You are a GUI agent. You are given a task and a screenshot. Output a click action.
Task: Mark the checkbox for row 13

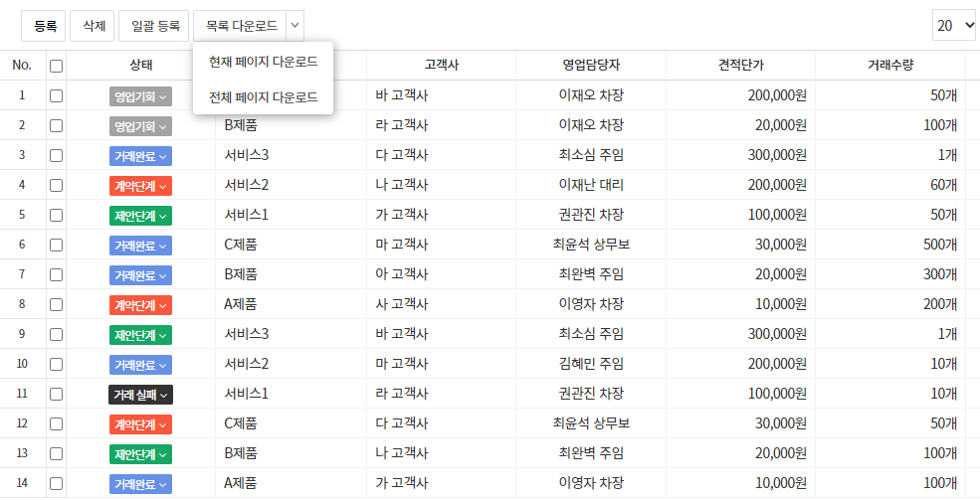[x=57, y=453]
